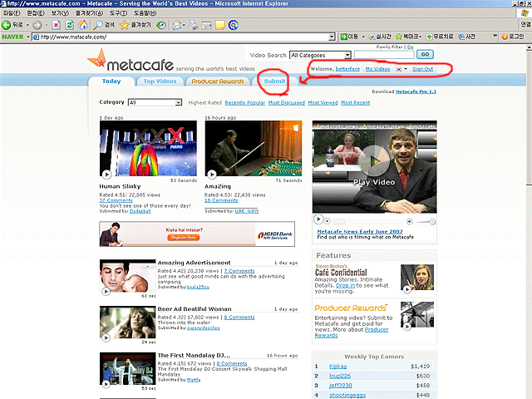Open the magnifier Search toolbar button

tap(104, 25)
